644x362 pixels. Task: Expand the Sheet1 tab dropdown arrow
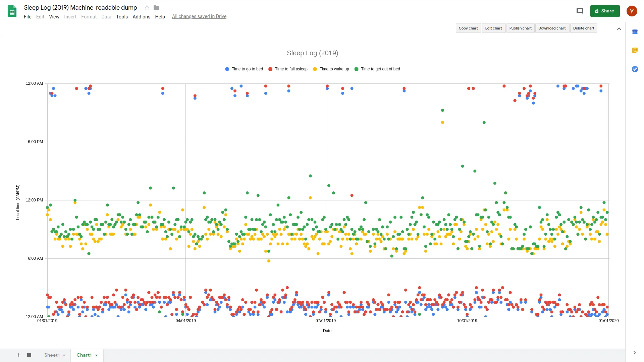[x=64, y=355]
